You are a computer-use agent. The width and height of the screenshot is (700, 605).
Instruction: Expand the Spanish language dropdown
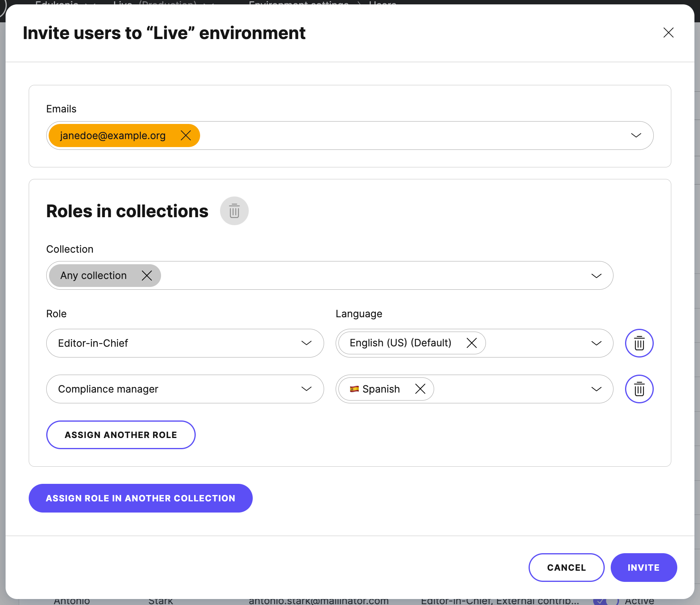pos(596,389)
